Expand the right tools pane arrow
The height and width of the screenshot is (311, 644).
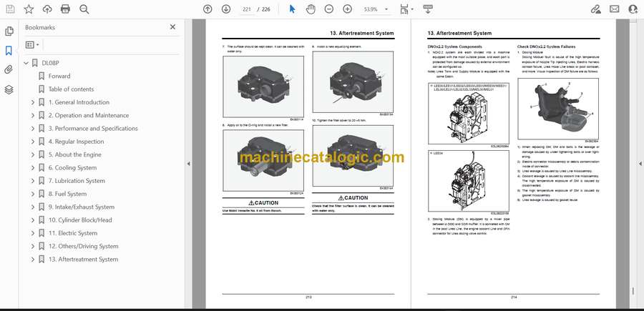[640, 164]
